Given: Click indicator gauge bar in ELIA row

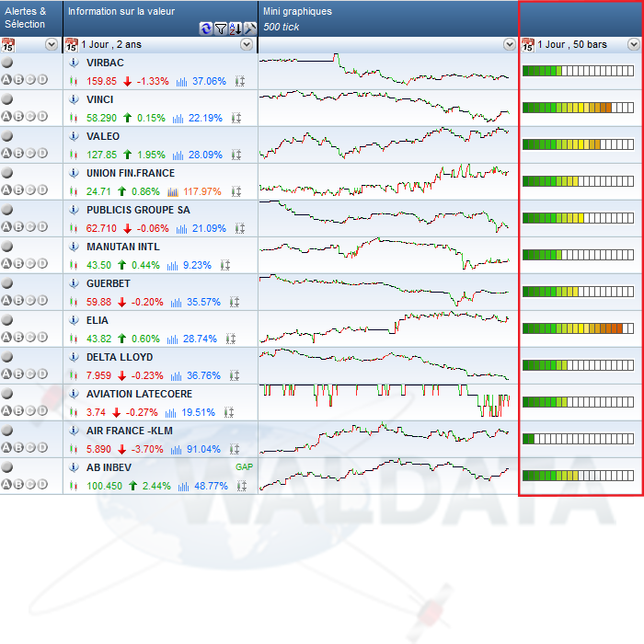Looking at the screenshot, I should point(578,328).
